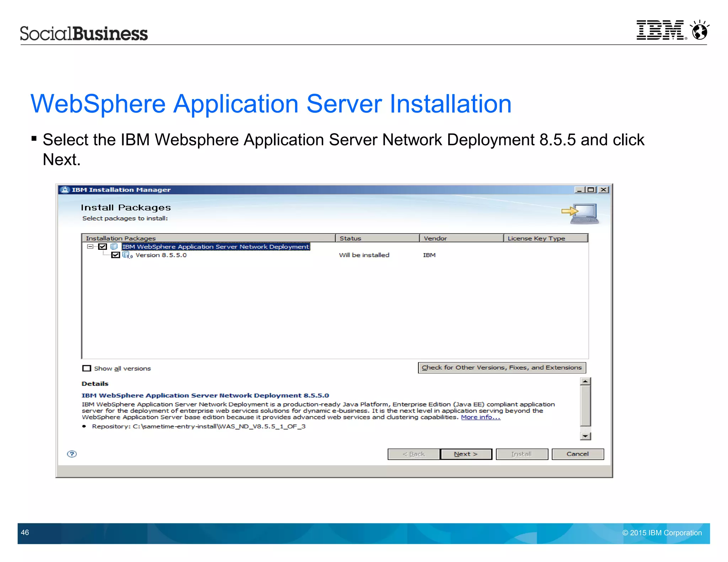Click the Status column header
Viewport: 728px width, 562px height.
click(x=378, y=238)
